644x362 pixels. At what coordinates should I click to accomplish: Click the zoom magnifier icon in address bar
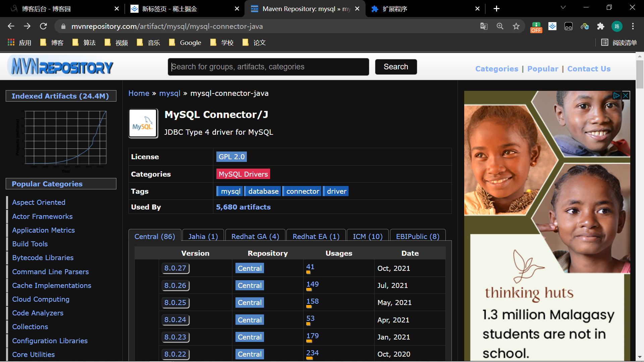[x=500, y=26]
